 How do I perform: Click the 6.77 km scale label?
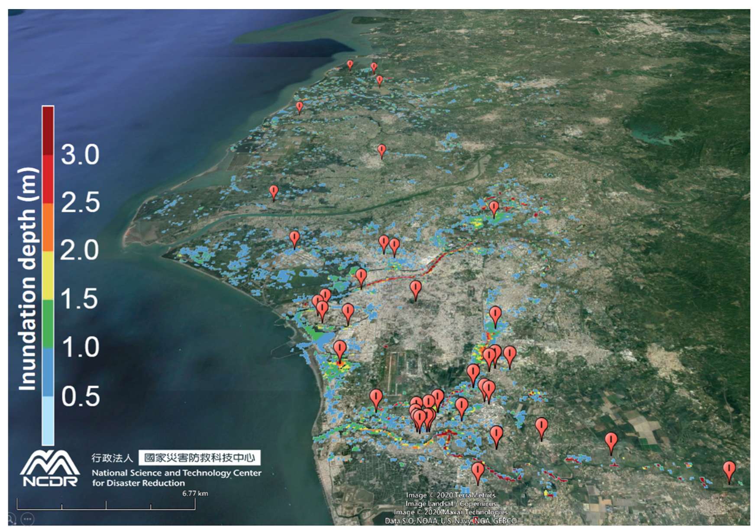(x=195, y=493)
